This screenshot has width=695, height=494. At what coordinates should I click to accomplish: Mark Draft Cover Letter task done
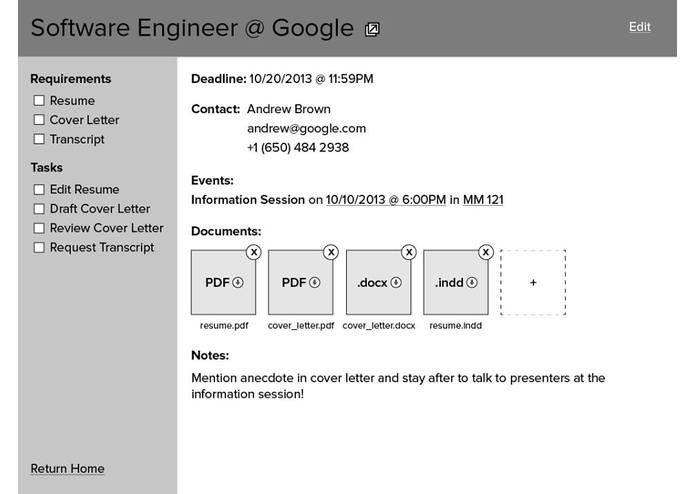[x=39, y=209]
